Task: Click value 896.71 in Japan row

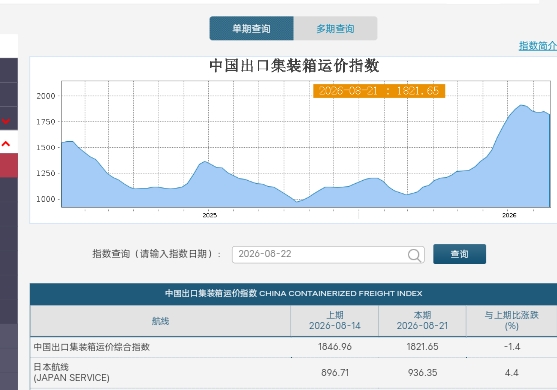Action: (x=335, y=373)
